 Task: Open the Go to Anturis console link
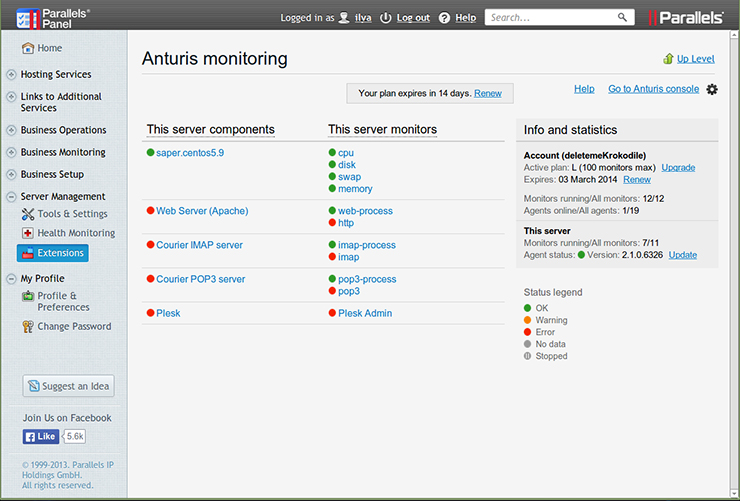coord(653,89)
